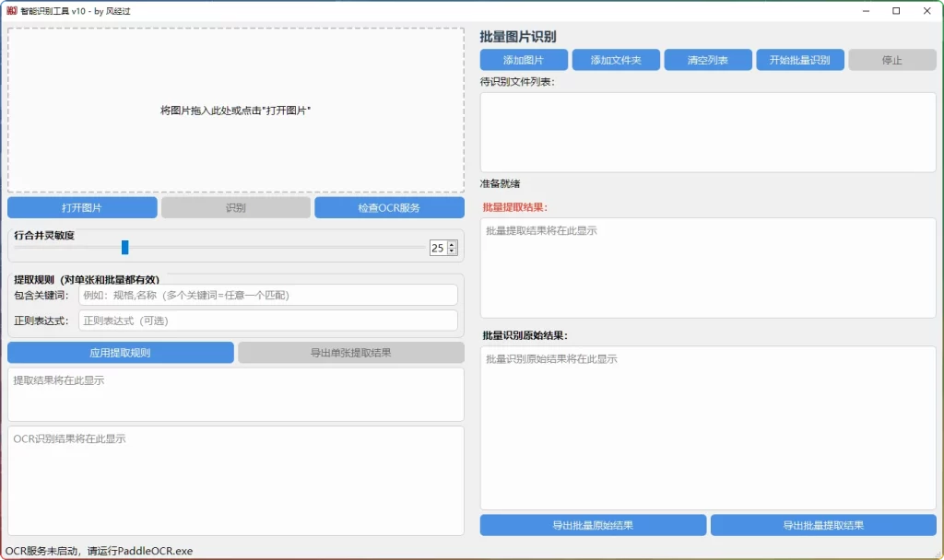944x560 pixels.
Task: Click 导出批量原始结果 button
Action: pos(593,525)
